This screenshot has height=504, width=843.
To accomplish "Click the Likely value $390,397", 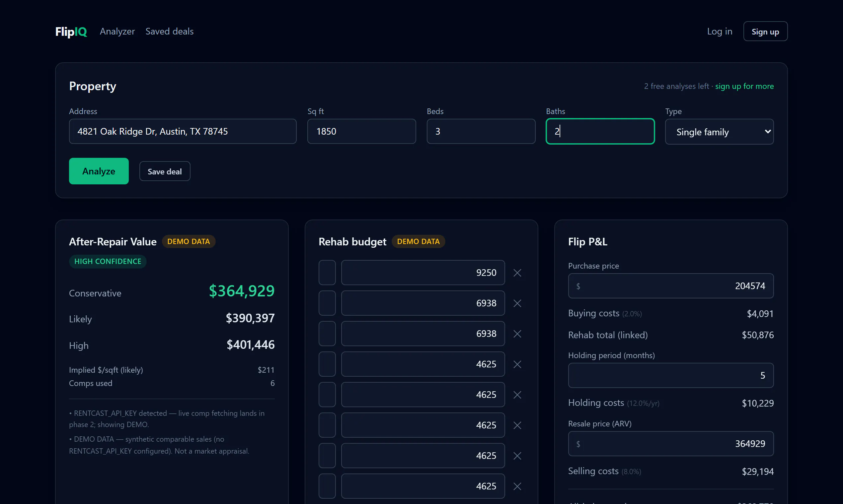I will 250,318.
